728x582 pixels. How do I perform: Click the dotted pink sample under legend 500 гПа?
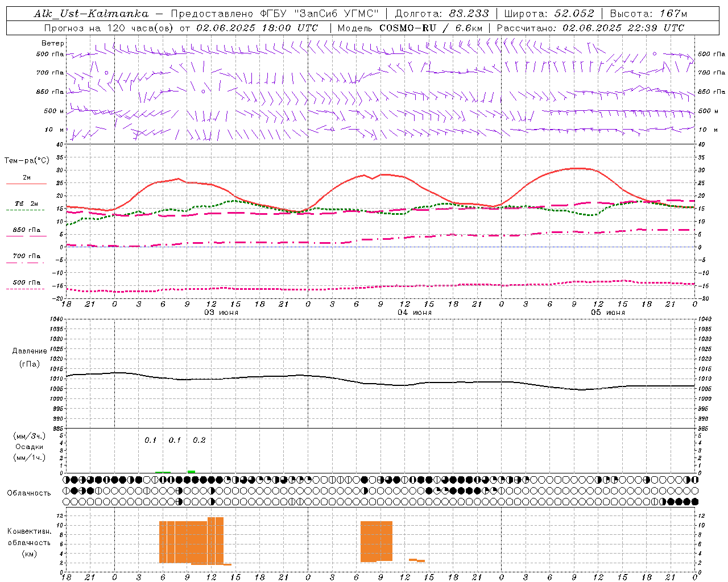point(25,289)
